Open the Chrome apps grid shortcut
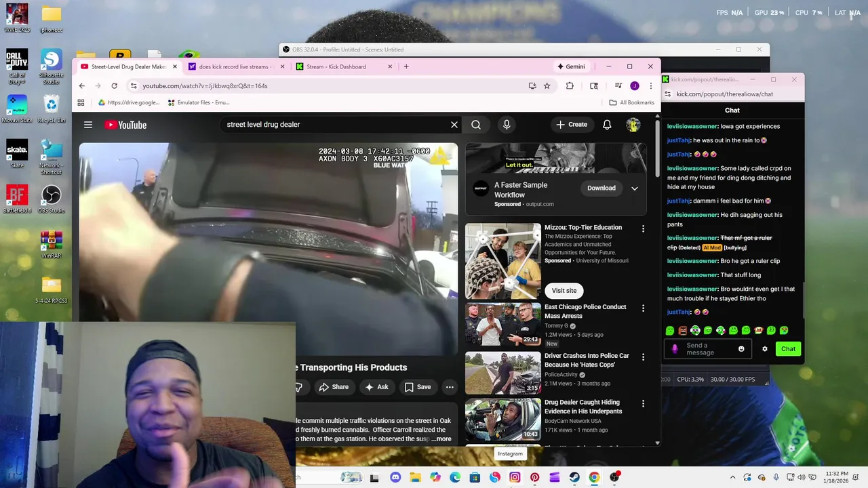The height and width of the screenshot is (488, 868). [x=81, y=102]
